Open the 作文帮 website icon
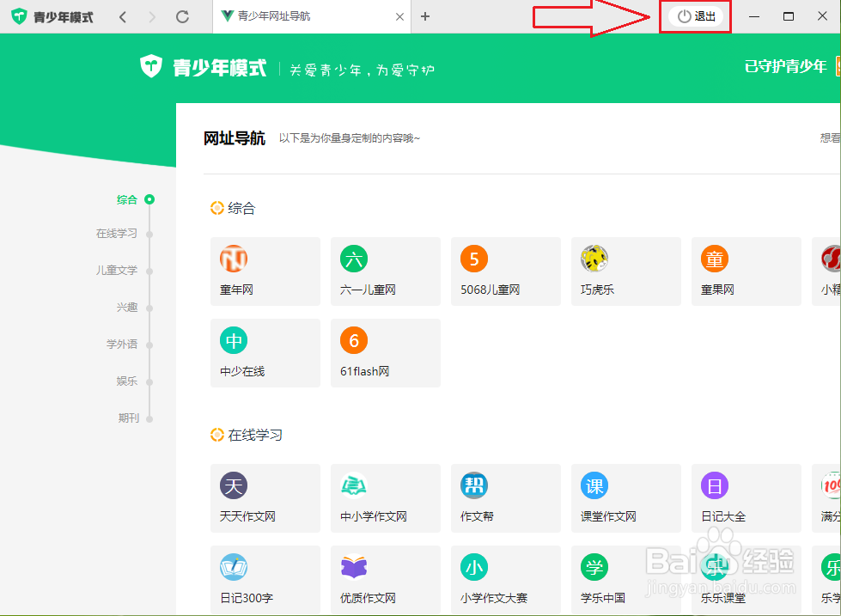This screenshot has width=841, height=616. click(505, 498)
